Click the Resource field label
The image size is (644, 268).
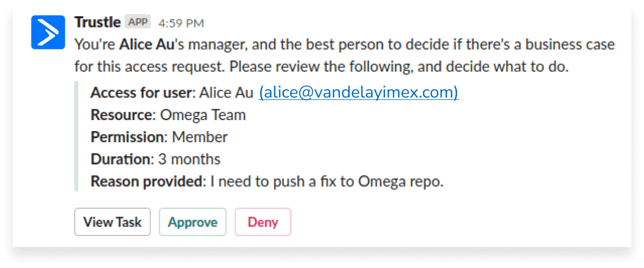click(x=121, y=115)
